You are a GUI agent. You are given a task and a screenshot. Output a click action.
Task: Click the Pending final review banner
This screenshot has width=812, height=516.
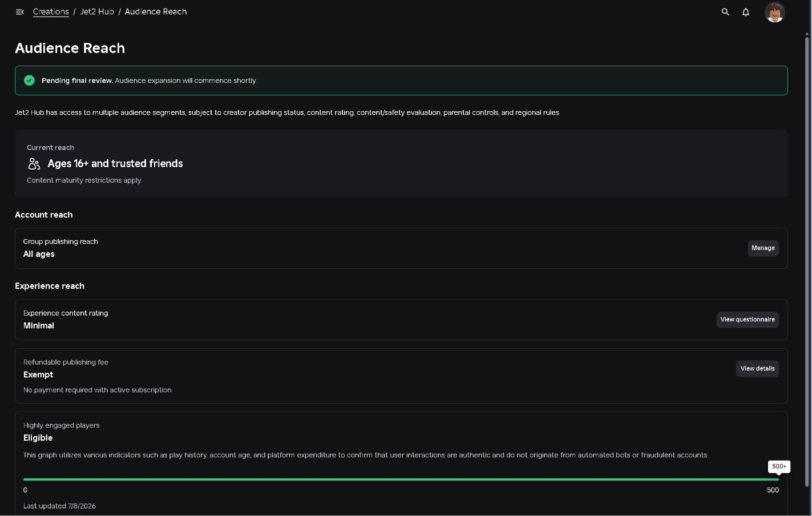(x=401, y=80)
